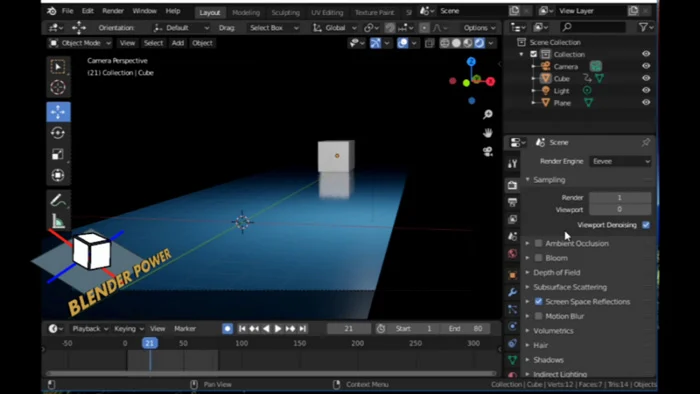The image size is (700, 394).
Task: Open the Edit menu
Action: coord(88,11)
